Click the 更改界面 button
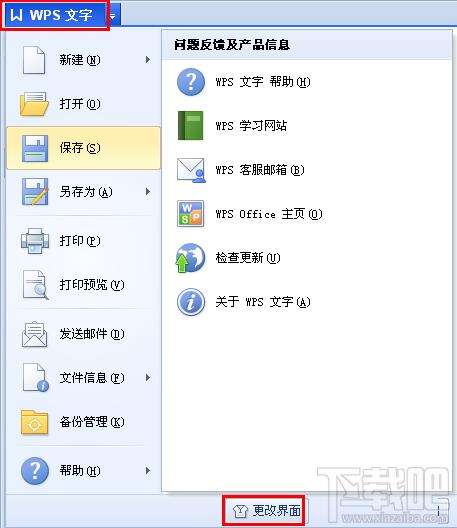 pos(264,511)
